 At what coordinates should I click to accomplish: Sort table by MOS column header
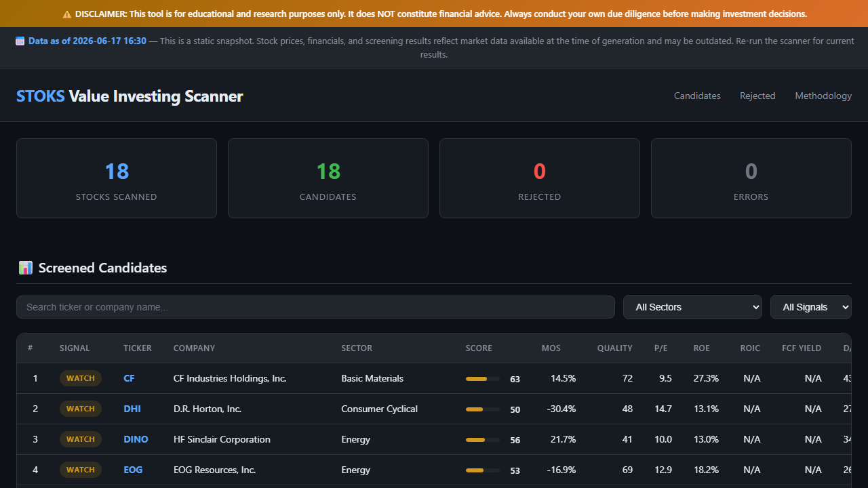tap(551, 348)
